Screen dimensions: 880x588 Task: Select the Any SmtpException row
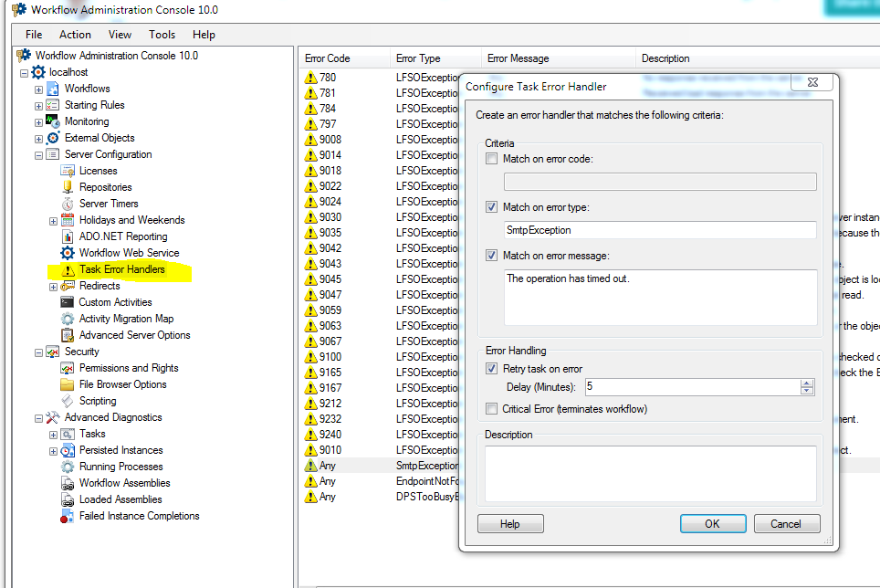pyautogui.click(x=382, y=466)
